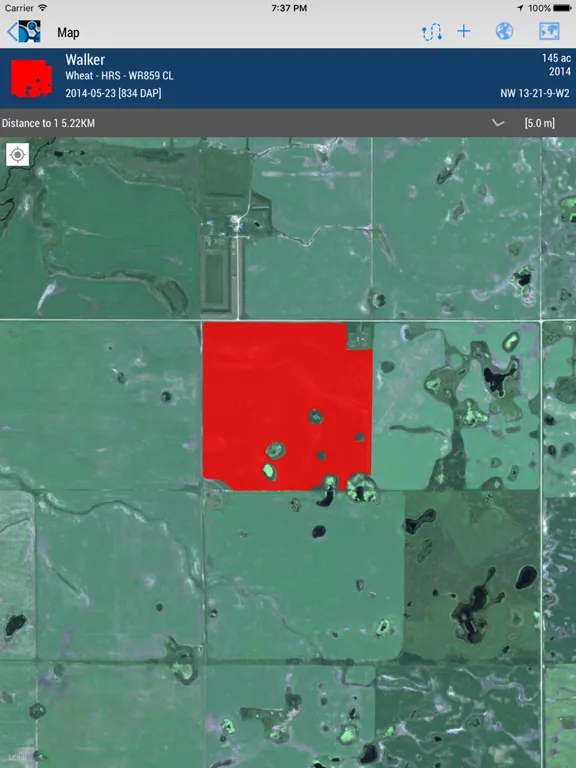The height and width of the screenshot is (768, 576).
Task: Tap the 2014 year value
Action: pos(560,72)
